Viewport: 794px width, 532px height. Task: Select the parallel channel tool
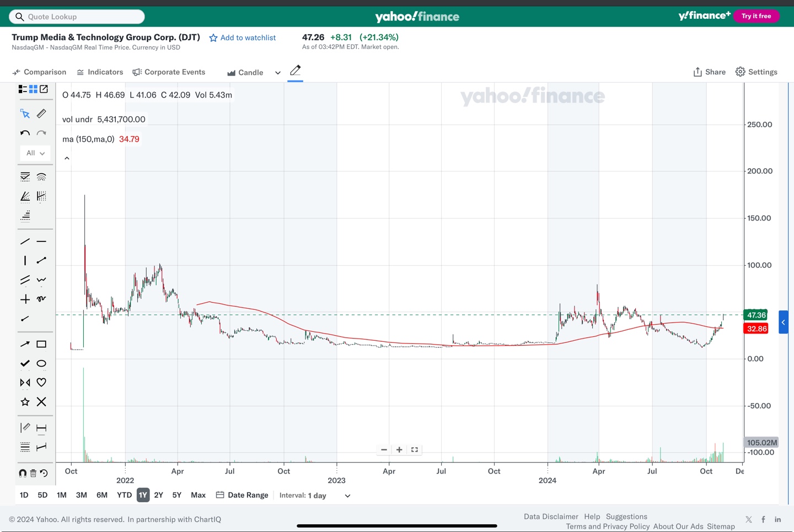pyautogui.click(x=25, y=280)
